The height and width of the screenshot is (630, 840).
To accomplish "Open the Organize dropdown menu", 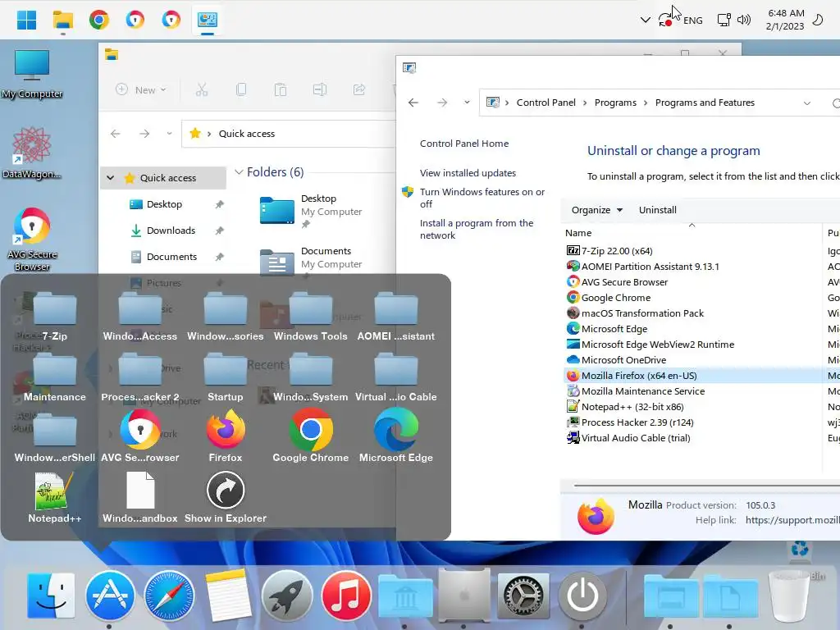I will (597, 210).
